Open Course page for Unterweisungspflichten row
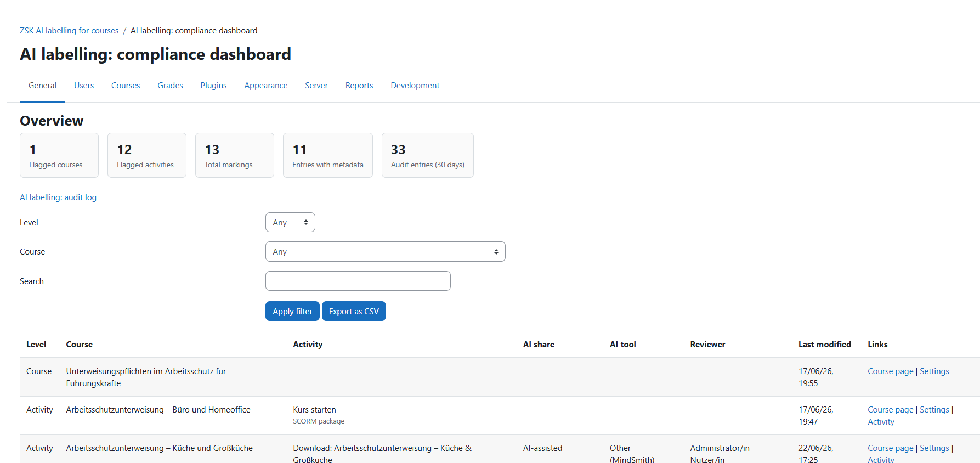Image resolution: width=980 pixels, height=463 pixels. point(891,371)
